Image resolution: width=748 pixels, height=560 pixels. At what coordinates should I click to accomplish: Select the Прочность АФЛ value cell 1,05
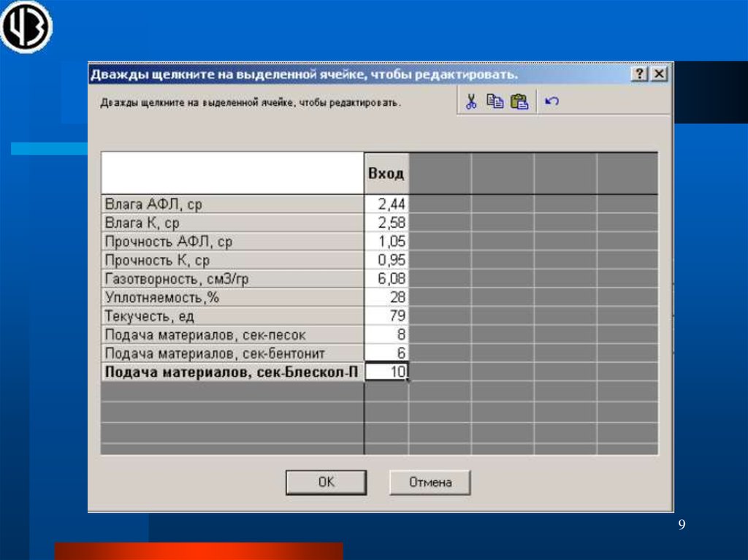tap(386, 242)
